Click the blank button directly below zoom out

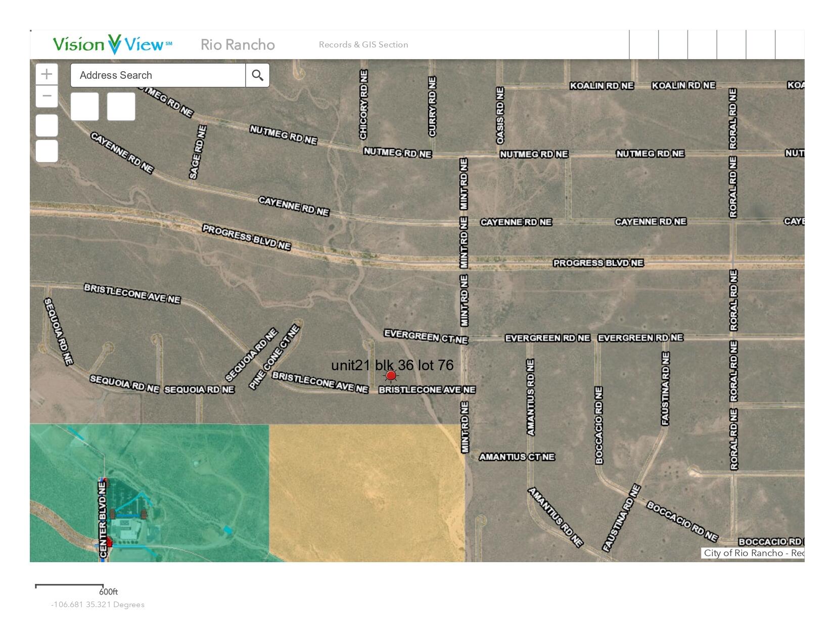coord(47,125)
